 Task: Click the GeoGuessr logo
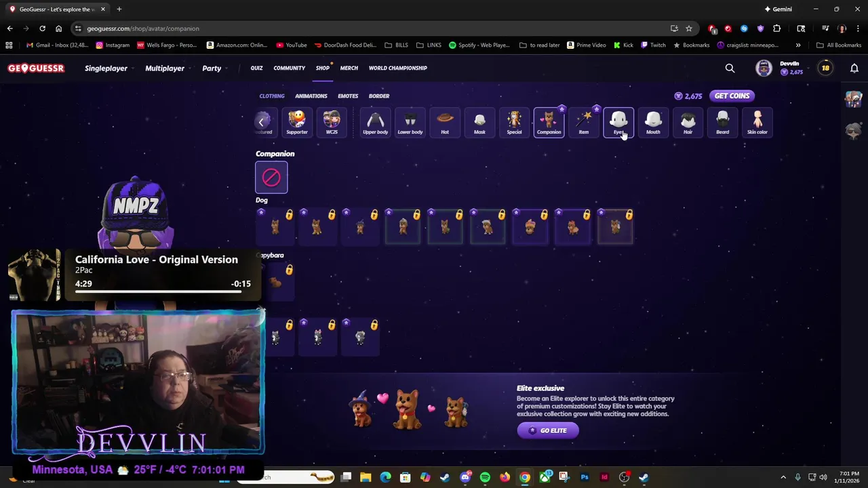[x=36, y=68]
